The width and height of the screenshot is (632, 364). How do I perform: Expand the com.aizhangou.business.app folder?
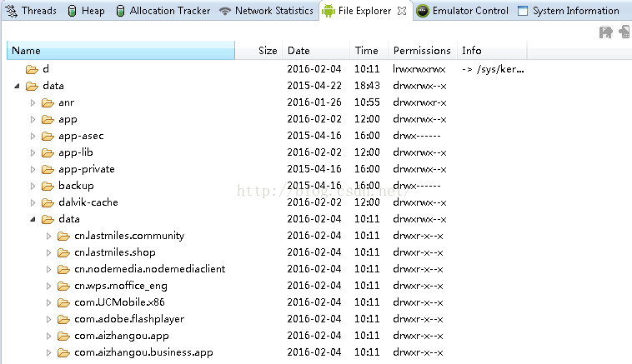tap(48, 352)
